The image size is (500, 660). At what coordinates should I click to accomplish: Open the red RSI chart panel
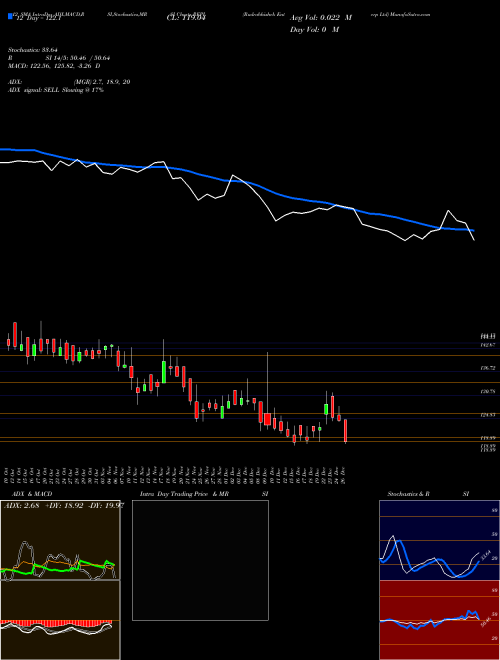[x=439, y=620]
